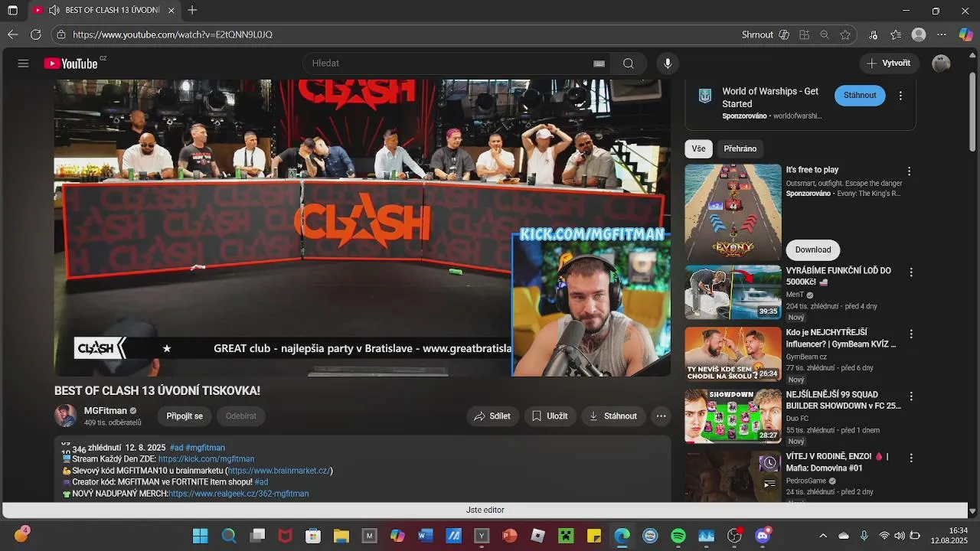The width and height of the screenshot is (980, 551).
Task: Go back with the browser back arrow
Action: [x=12, y=34]
